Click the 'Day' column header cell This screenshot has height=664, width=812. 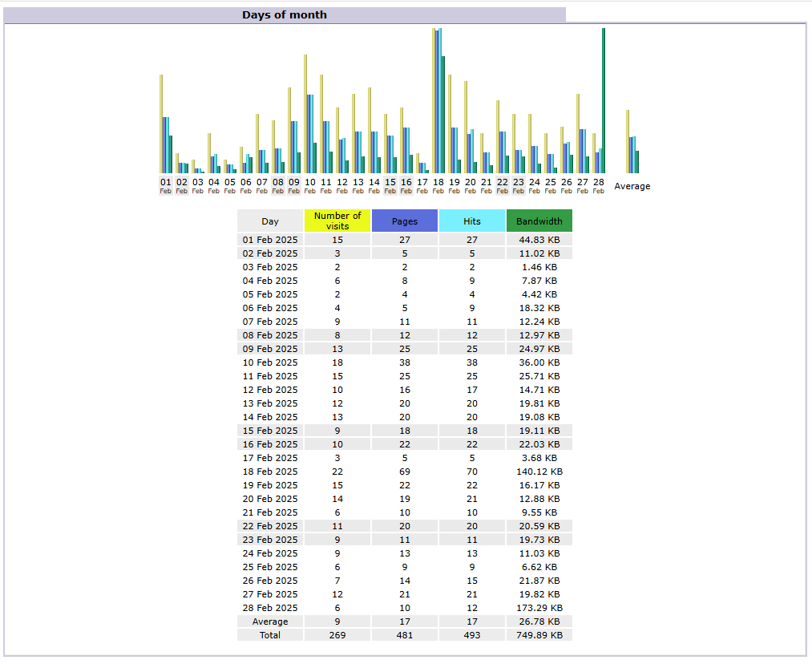pos(270,221)
